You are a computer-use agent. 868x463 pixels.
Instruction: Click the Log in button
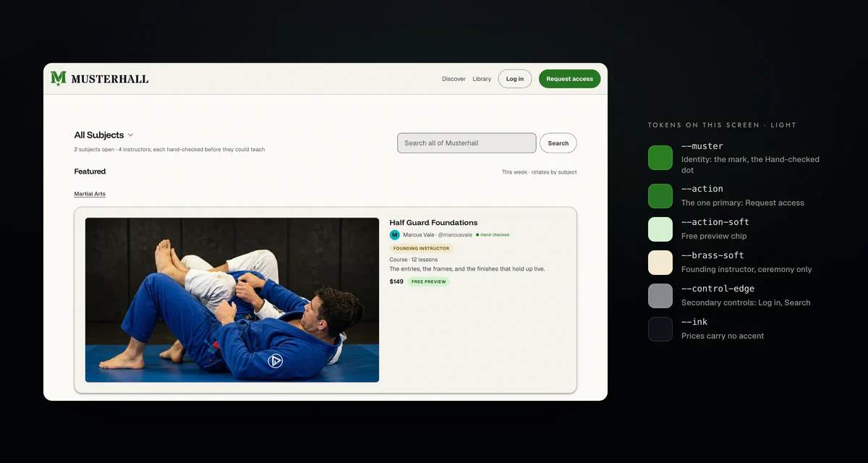515,79
